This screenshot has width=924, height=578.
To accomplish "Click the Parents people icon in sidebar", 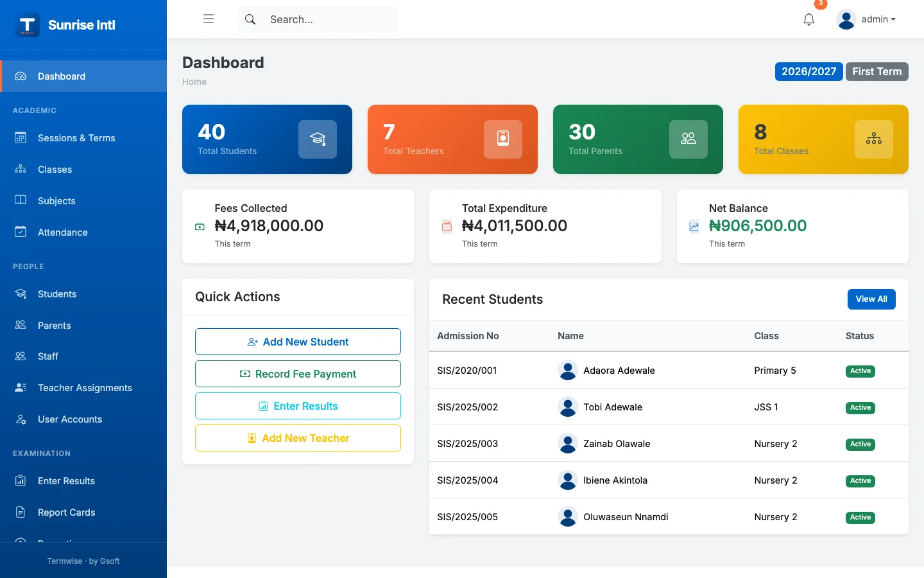I will (x=21, y=325).
